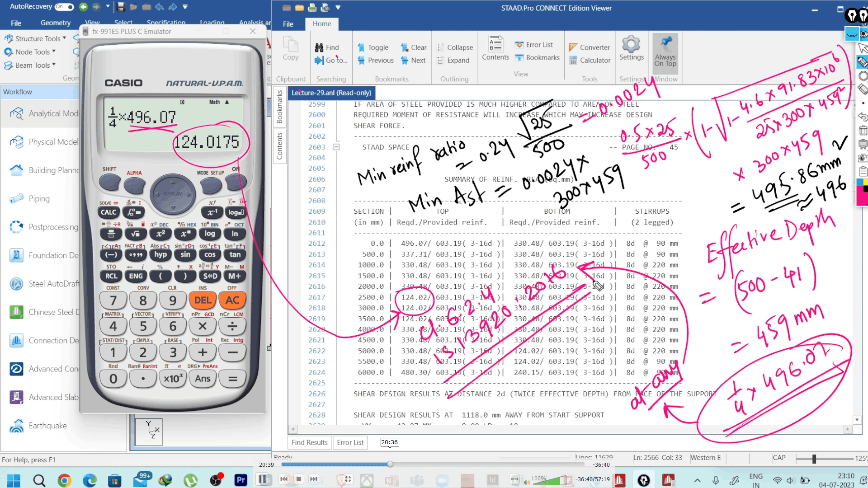This screenshot has height=488, width=868.
Task: Click the calculator CALC key
Action: (108, 212)
